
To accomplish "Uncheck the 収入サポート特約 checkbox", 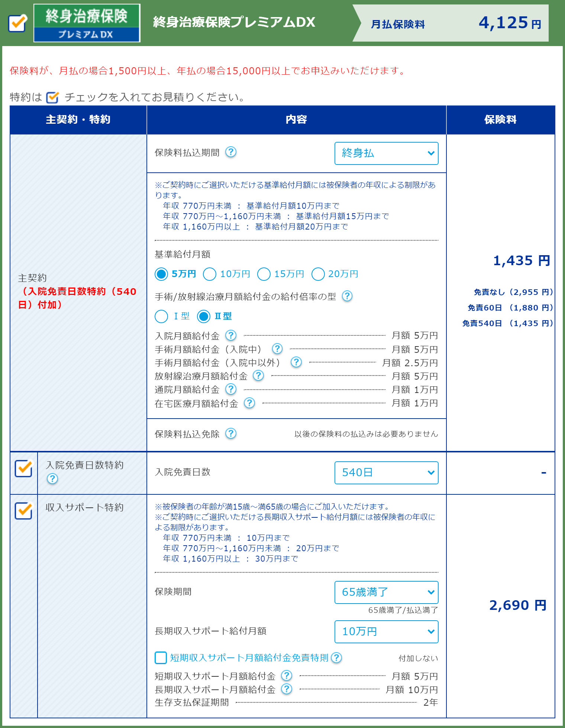I will point(24,510).
